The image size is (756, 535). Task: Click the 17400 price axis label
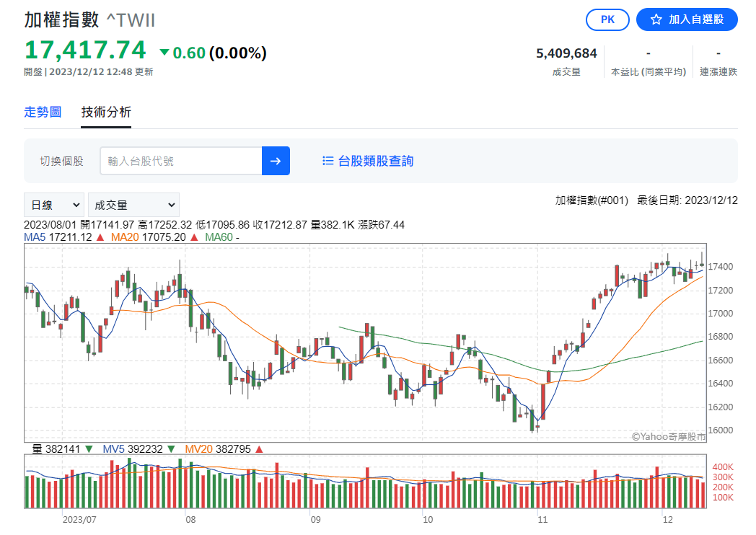[722, 267]
